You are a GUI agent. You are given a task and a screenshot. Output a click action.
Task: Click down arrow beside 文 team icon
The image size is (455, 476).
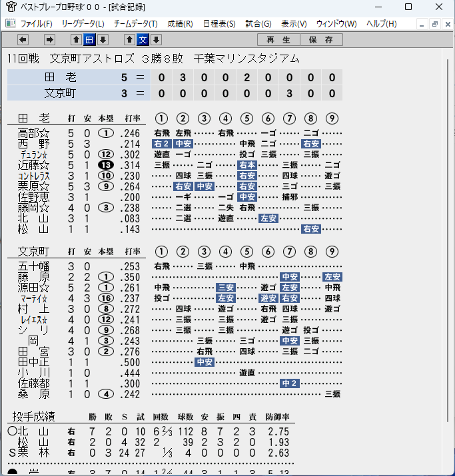click(x=156, y=40)
